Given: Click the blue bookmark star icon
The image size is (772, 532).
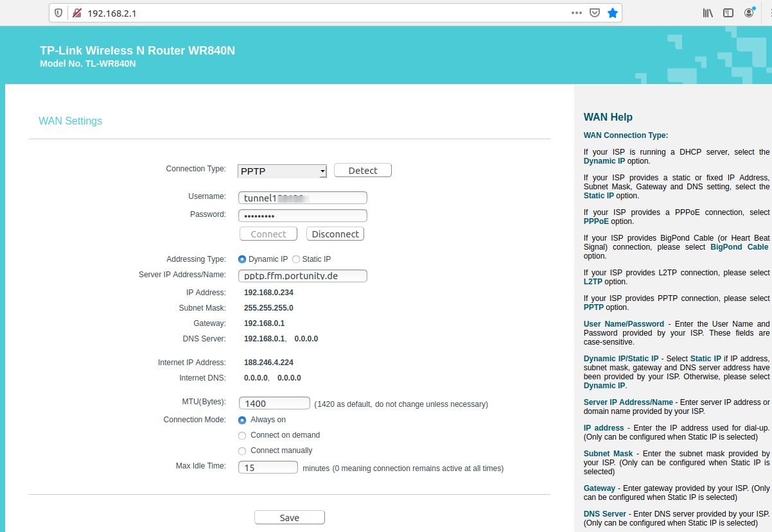Looking at the screenshot, I should (x=613, y=13).
